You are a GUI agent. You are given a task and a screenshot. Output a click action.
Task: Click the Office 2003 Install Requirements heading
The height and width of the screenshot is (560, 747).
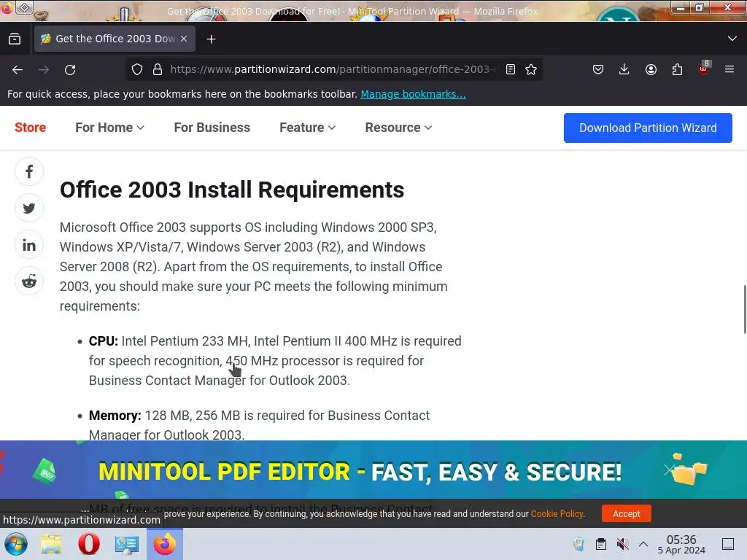tap(232, 190)
